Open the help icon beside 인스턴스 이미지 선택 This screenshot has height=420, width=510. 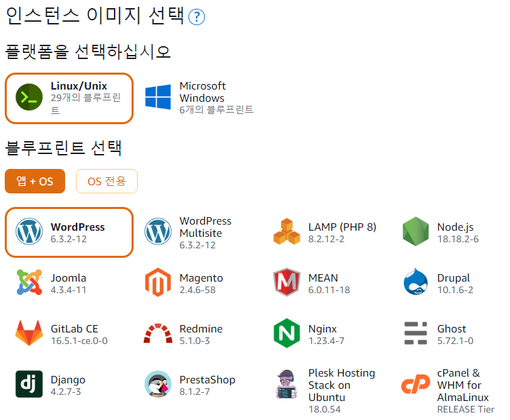pos(197,17)
